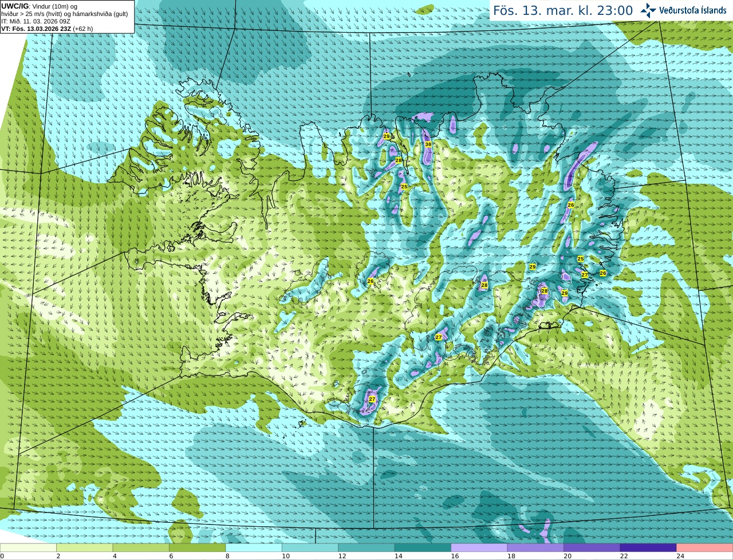Click the legend tick label 0
The width and height of the screenshot is (733, 560).
[x=2, y=556]
